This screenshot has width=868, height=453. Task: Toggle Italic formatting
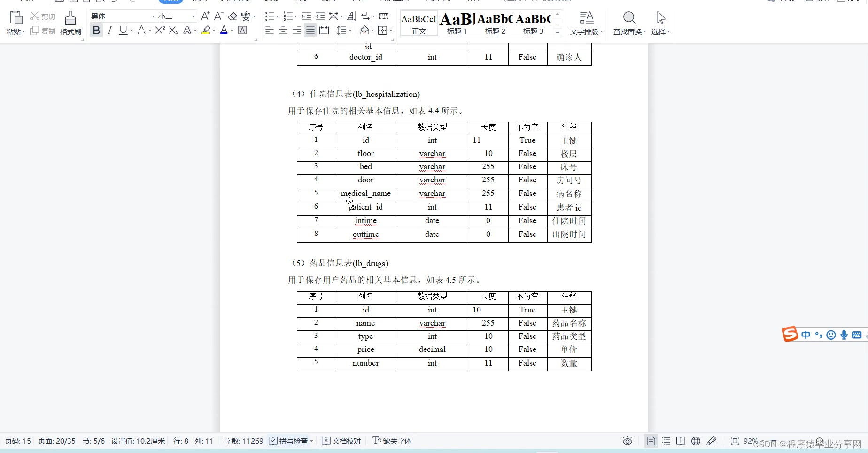pos(110,31)
